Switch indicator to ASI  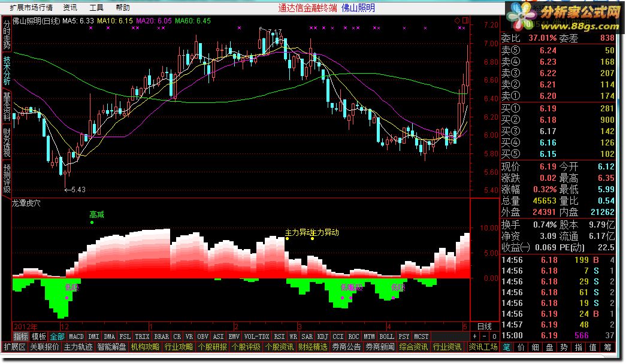219,336
